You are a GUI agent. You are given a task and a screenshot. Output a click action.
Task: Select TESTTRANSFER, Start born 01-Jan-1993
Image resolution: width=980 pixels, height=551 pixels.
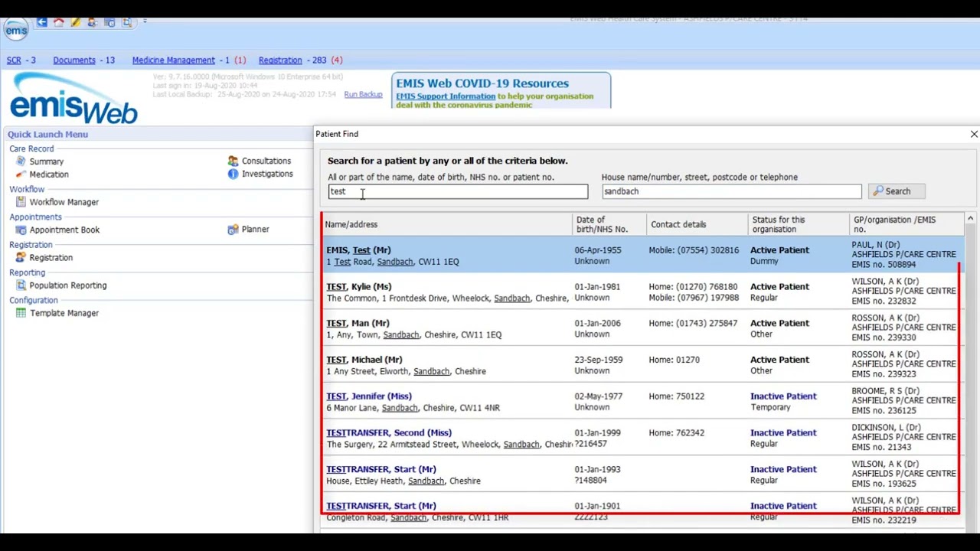pos(642,474)
